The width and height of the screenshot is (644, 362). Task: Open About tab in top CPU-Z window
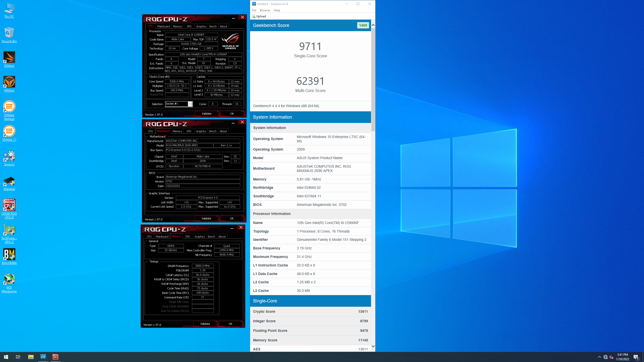tap(224, 26)
